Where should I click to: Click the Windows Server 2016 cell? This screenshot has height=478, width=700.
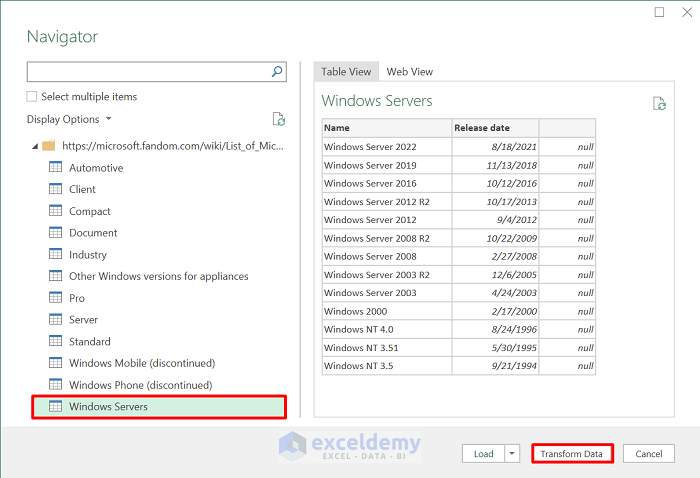[387, 183]
